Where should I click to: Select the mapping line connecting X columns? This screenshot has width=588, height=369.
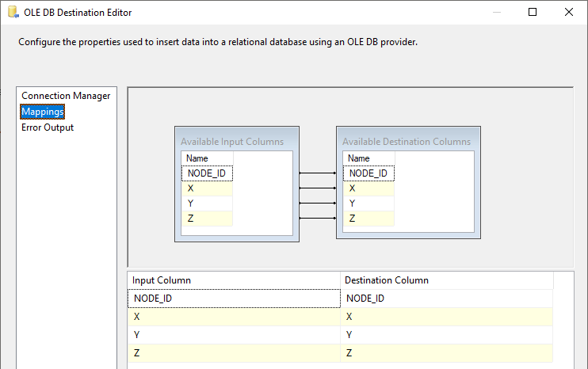point(318,188)
